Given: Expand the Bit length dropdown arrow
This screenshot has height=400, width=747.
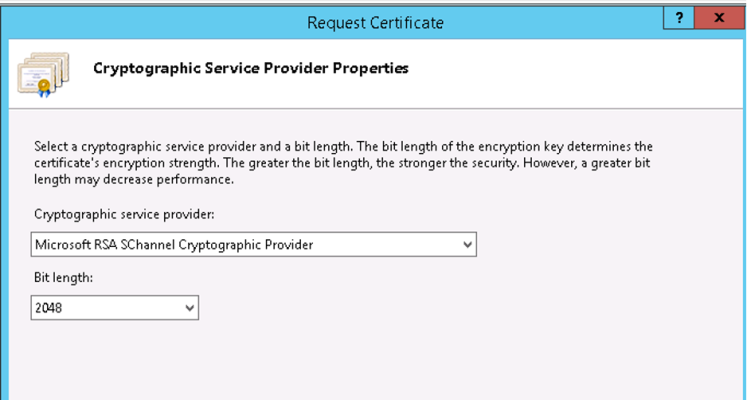Looking at the screenshot, I should coord(190,308).
